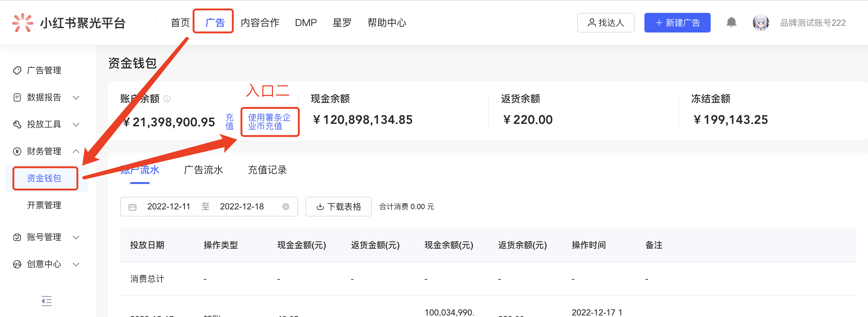This screenshot has width=868, height=317.
Task: Click the 返货余额(元) column header
Action: [522, 245]
